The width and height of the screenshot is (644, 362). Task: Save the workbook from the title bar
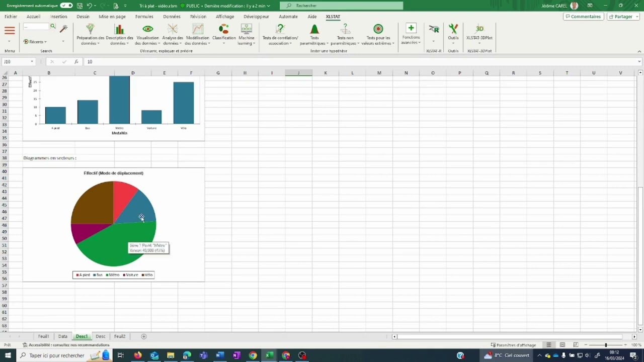(79, 6)
